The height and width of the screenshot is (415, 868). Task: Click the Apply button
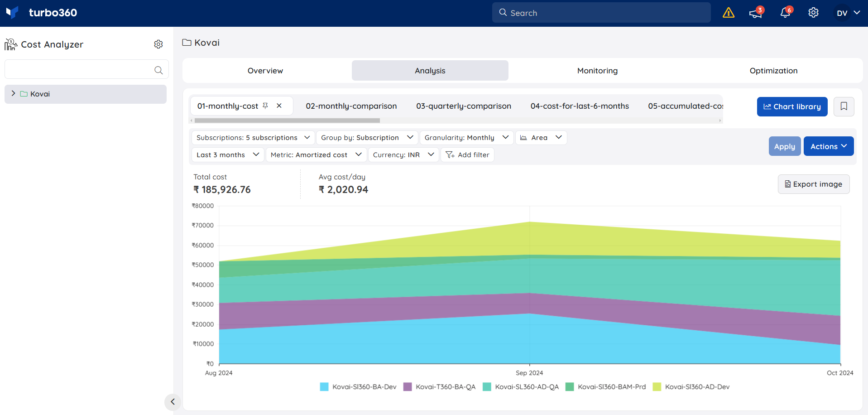(x=785, y=146)
